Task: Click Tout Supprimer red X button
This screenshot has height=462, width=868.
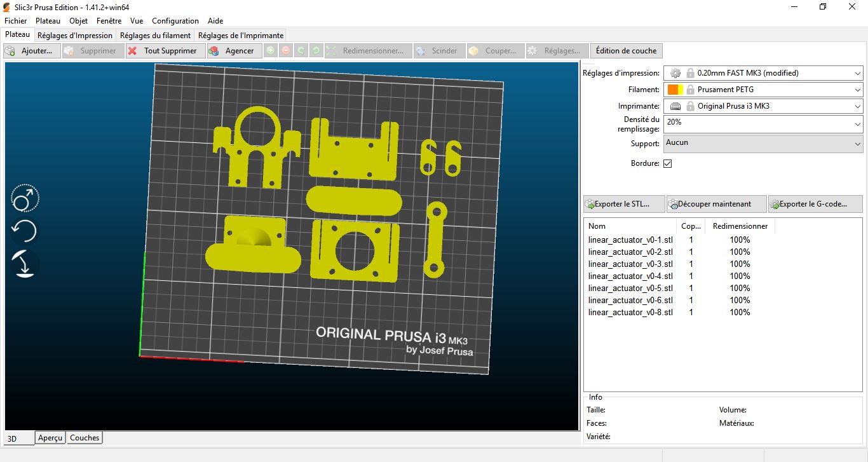Action: tap(165, 51)
